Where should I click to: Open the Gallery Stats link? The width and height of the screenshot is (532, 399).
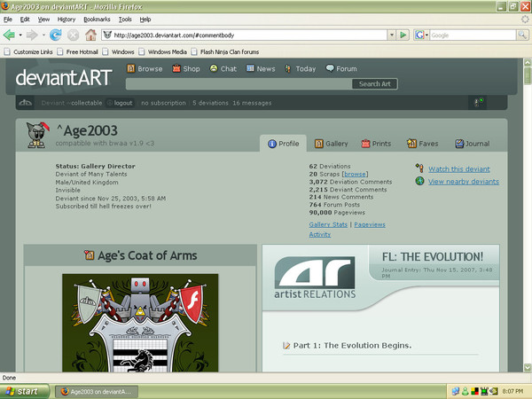(328, 224)
